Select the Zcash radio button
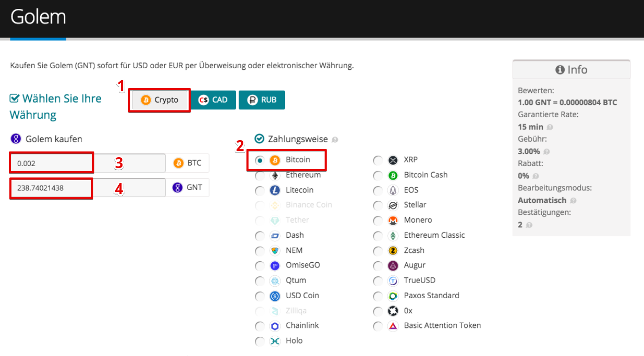The image size is (644, 356). 378,251
